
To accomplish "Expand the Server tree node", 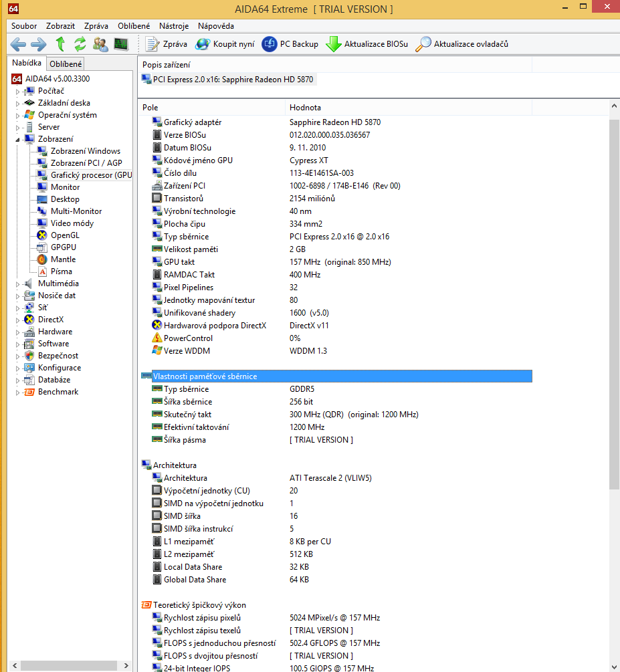I will (17, 127).
